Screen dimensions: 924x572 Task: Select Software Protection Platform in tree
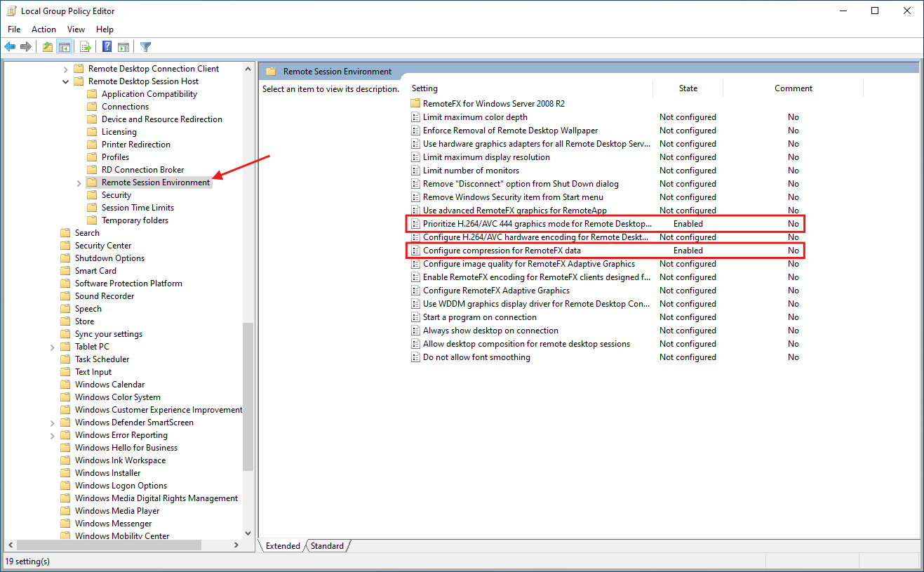coord(128,284)
